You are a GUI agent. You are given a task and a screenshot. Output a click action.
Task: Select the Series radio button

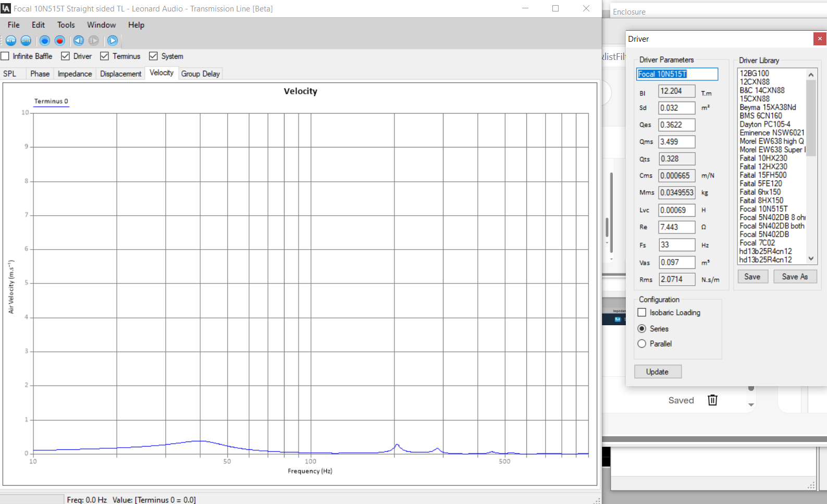[642, 328]
